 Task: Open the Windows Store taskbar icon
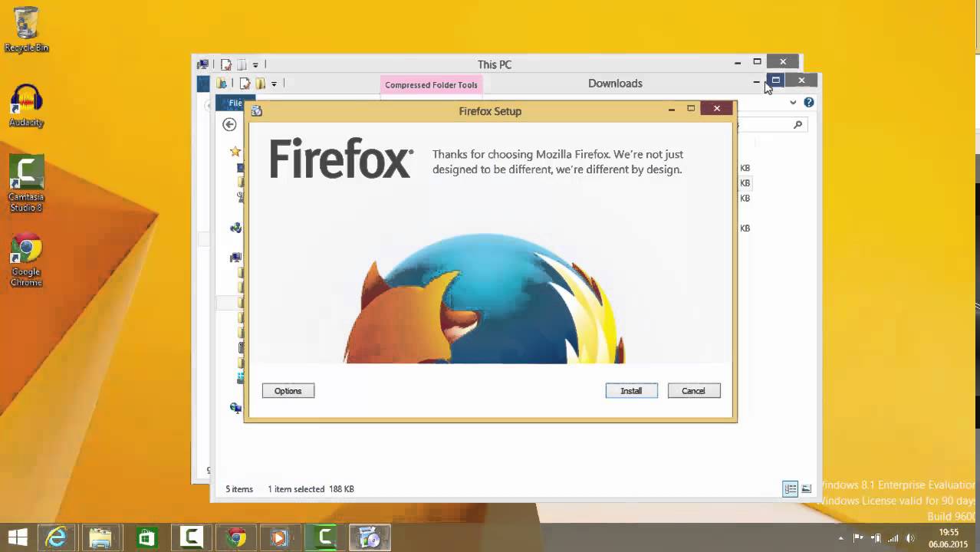146,537
